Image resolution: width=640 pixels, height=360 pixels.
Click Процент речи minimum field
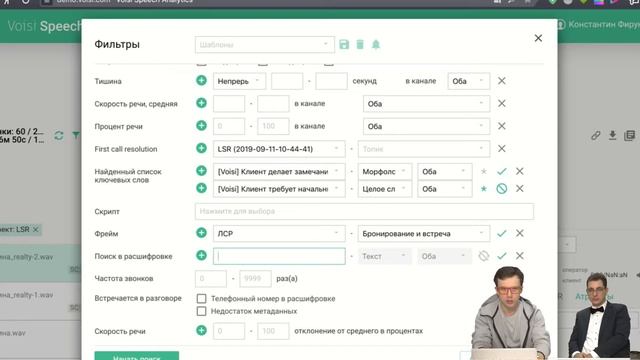229,126
